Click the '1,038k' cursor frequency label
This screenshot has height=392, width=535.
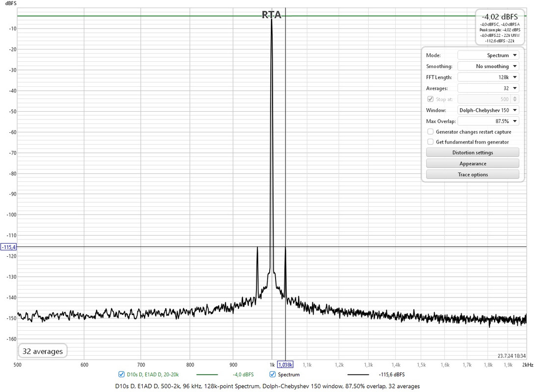point(285,365)
